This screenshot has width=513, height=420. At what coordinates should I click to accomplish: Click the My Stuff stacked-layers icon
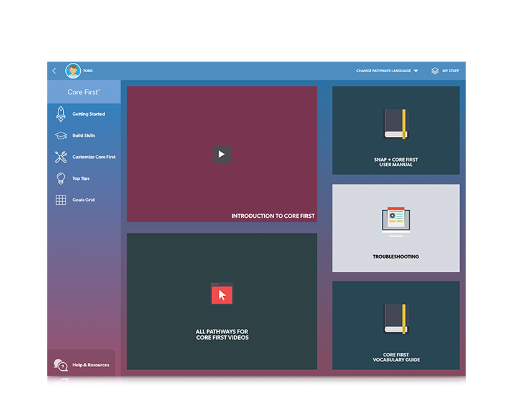(434, 70)
